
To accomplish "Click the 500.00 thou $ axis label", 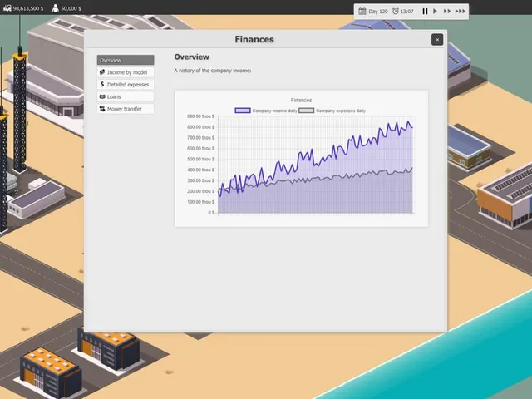I will [x=200, y=159].
